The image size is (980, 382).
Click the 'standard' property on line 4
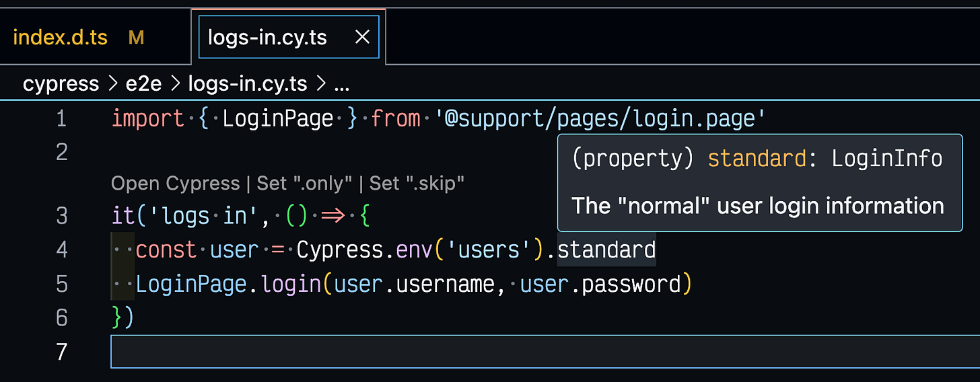606,250
